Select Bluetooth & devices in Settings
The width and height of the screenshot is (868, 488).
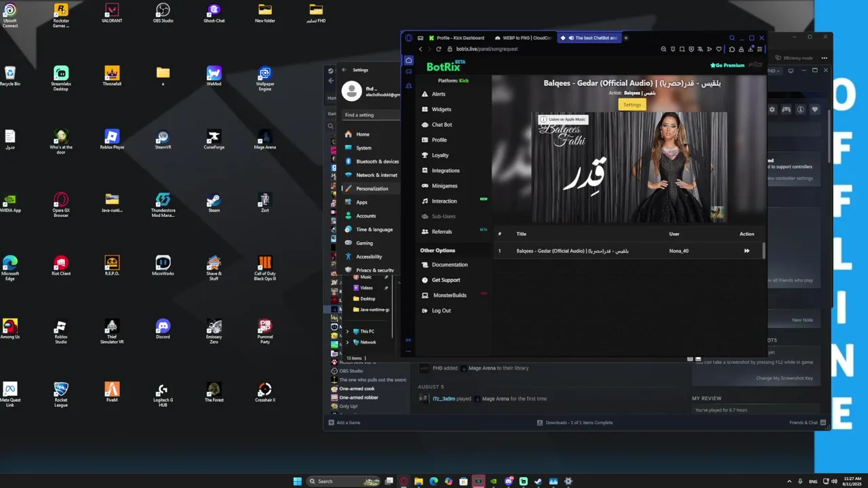pyautogui.click(x=372, y=161)
